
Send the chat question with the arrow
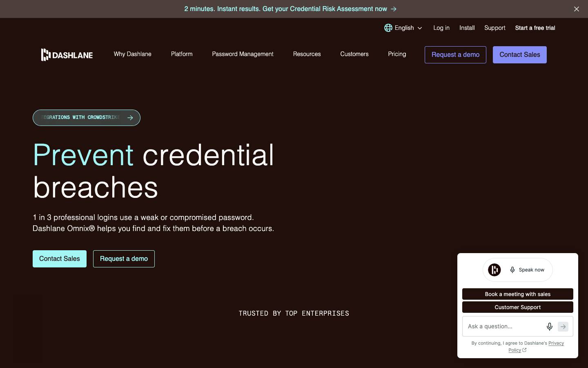[x=563, y=326]
